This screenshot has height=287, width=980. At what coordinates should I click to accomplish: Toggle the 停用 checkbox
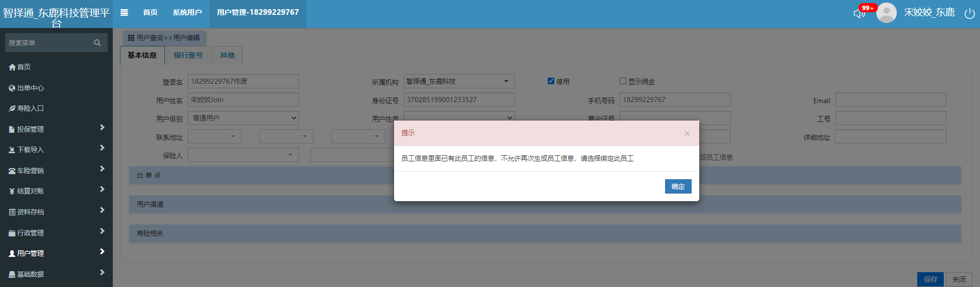coord(551,81)
